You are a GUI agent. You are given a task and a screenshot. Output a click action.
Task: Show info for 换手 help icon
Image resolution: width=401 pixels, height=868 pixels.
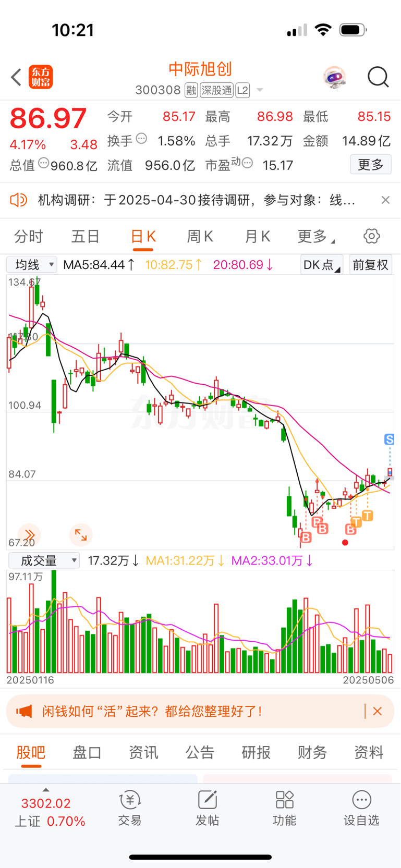tap(141, 139)
